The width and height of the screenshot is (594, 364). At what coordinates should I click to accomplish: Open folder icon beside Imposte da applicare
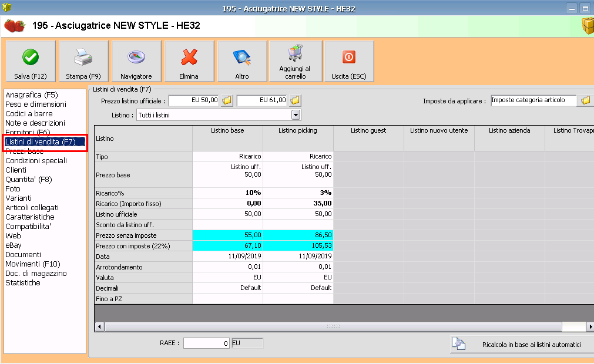point(585,100)
